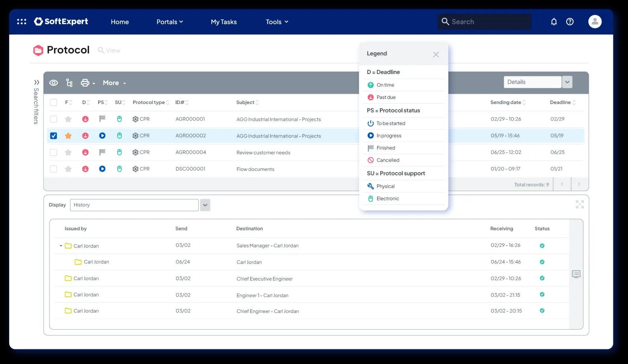
Task: Sort by Subject column header
Action: (247, 102)
